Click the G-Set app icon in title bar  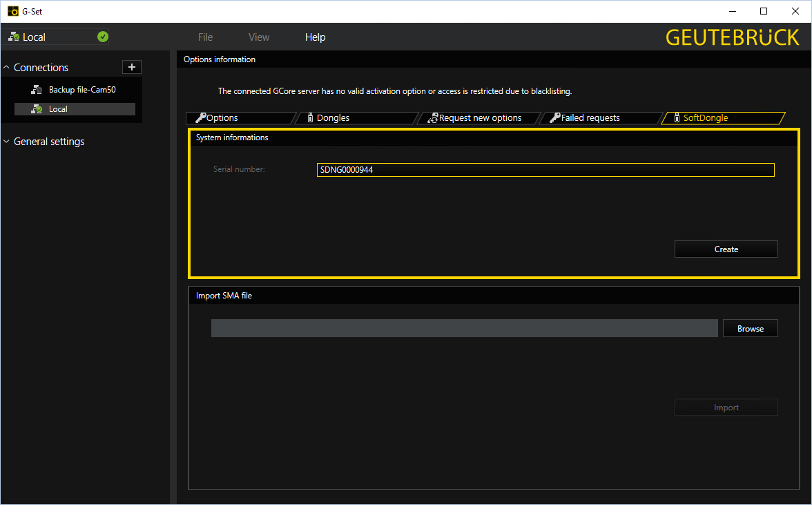pos(12,11)
